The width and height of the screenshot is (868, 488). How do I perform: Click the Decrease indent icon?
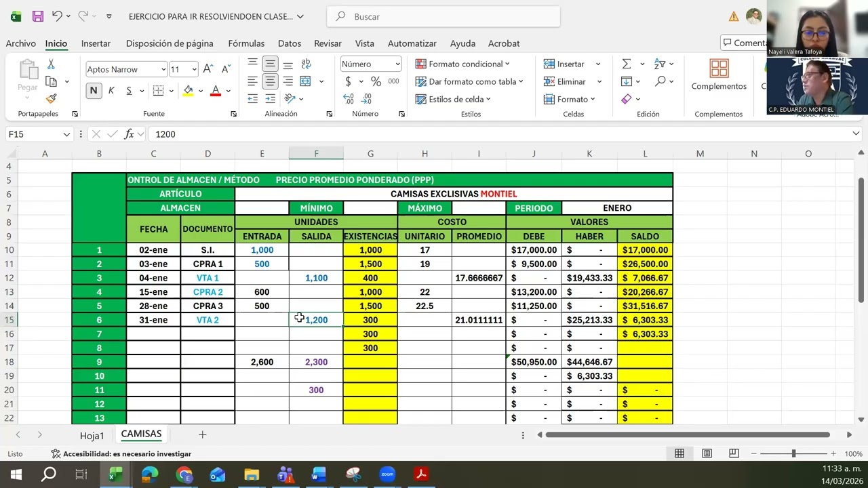[252, 99]
